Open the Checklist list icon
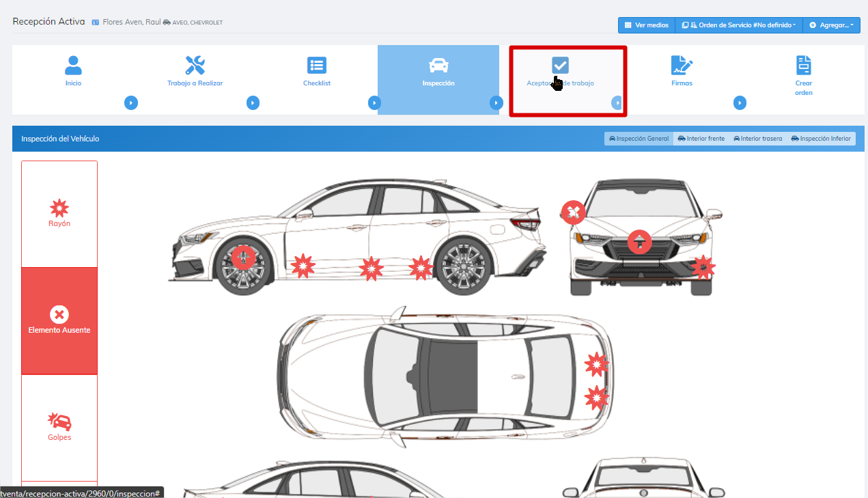868x498 pixels. pos(317,65)
